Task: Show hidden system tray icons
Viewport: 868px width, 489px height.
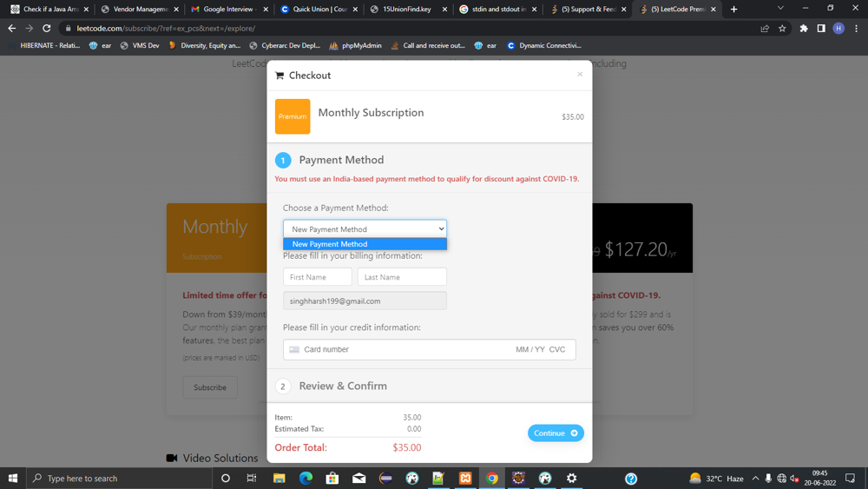Action: 755,478
